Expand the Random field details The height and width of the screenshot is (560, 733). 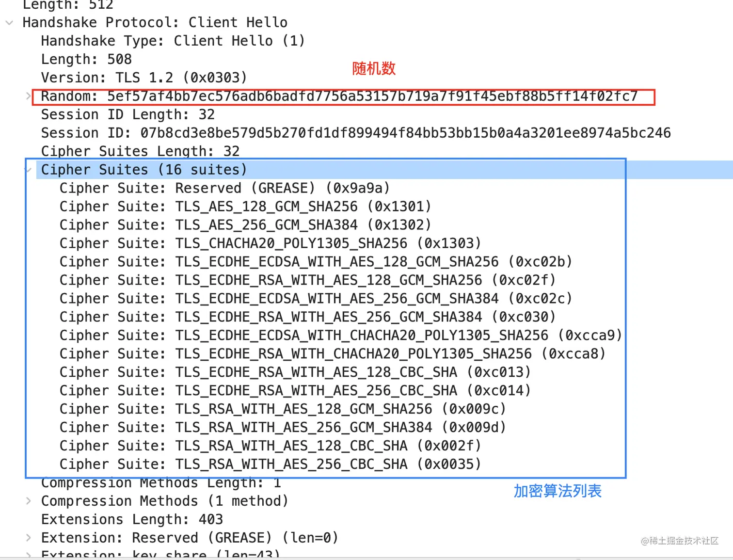[x=28, y=96]
